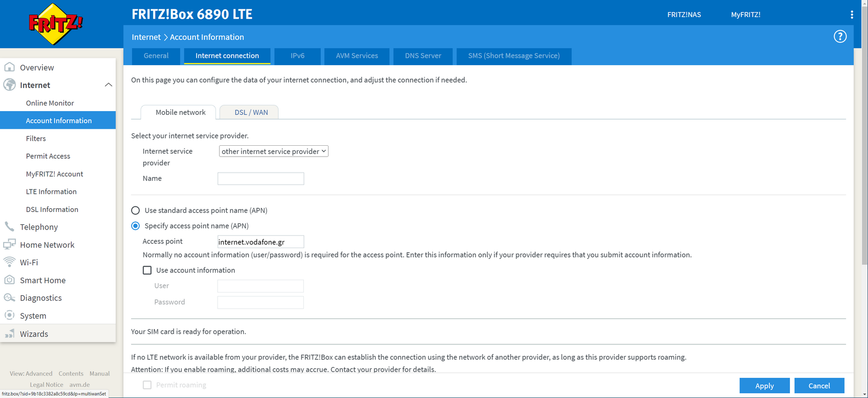Image resolution: width=868 pixels, height=398 pixels.
Task: Enable Use account information checkbox
Action: point(147,270)
